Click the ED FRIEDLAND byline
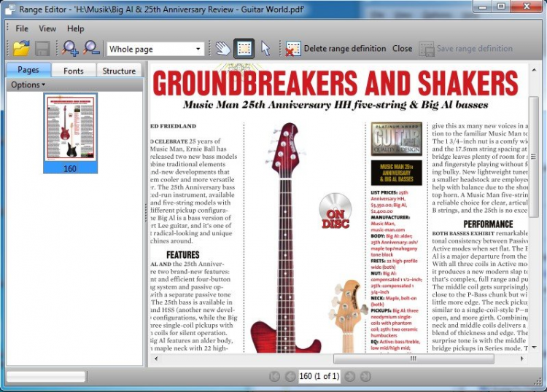 click(x=174, y=126)
